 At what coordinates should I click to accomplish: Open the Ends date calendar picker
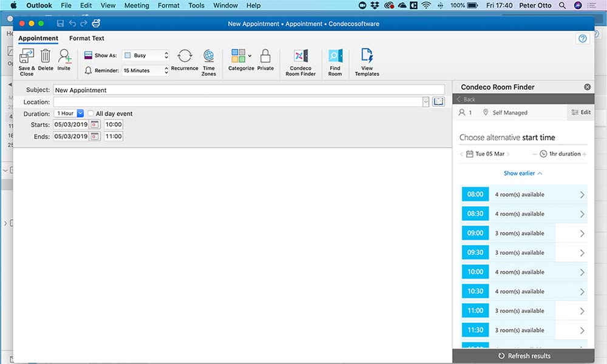pyautogui.click(x=94, y=136)
